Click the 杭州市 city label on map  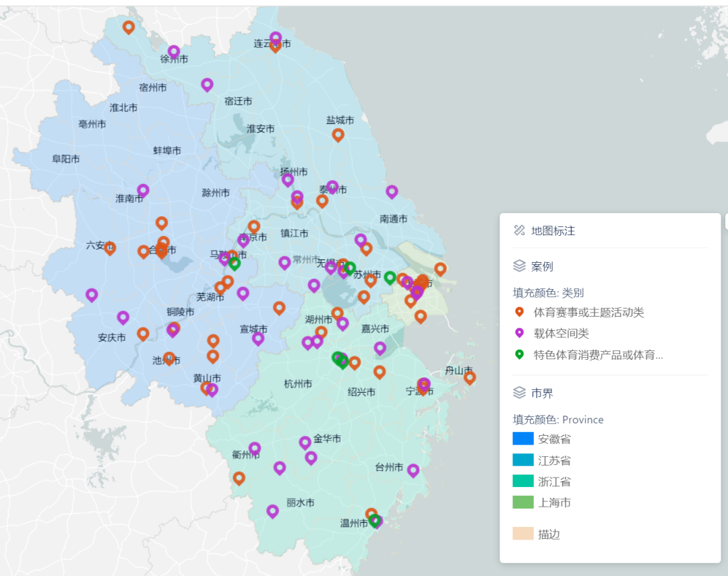(298, 384)
